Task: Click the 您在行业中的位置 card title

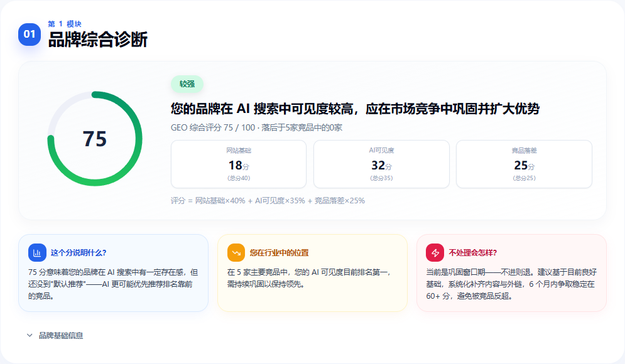Action: click(279, 253)
